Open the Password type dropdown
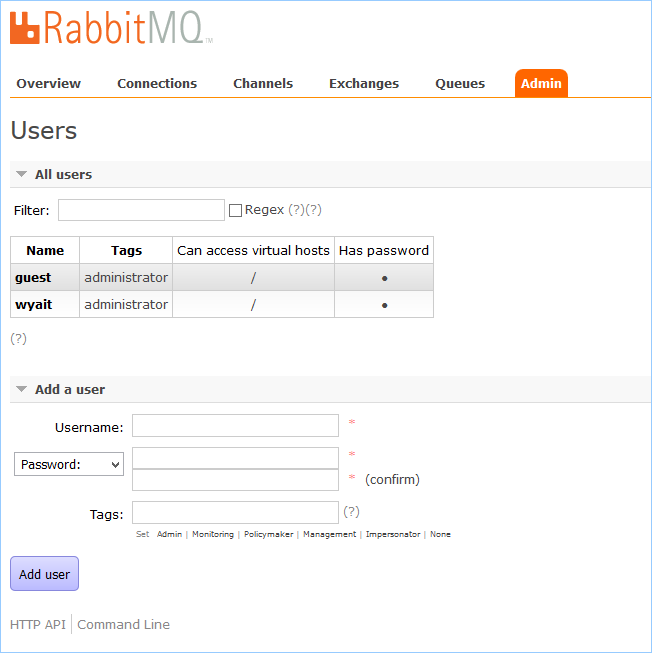Screen dimensions: 652x653 (69, 464)
